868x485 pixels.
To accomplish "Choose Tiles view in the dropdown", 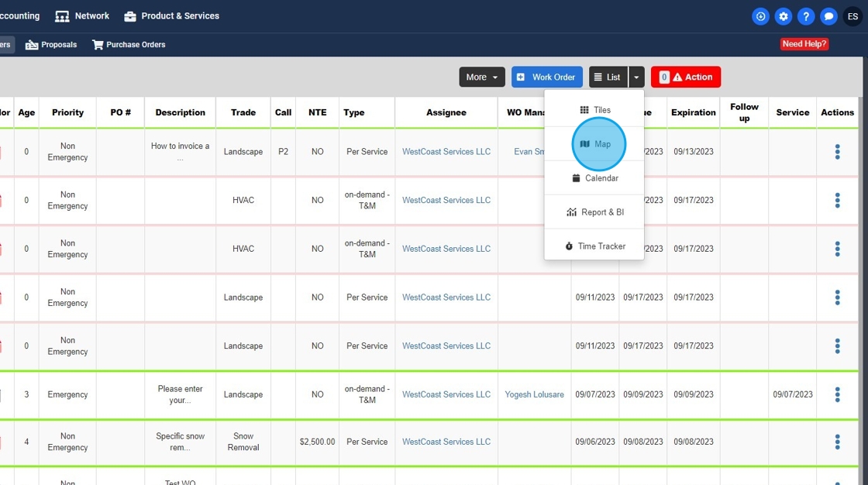I will tap(595, 110).
